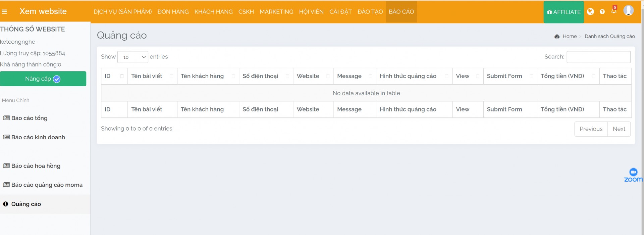
Task: Click the hamburger menu icon
Action: [4, 12]
